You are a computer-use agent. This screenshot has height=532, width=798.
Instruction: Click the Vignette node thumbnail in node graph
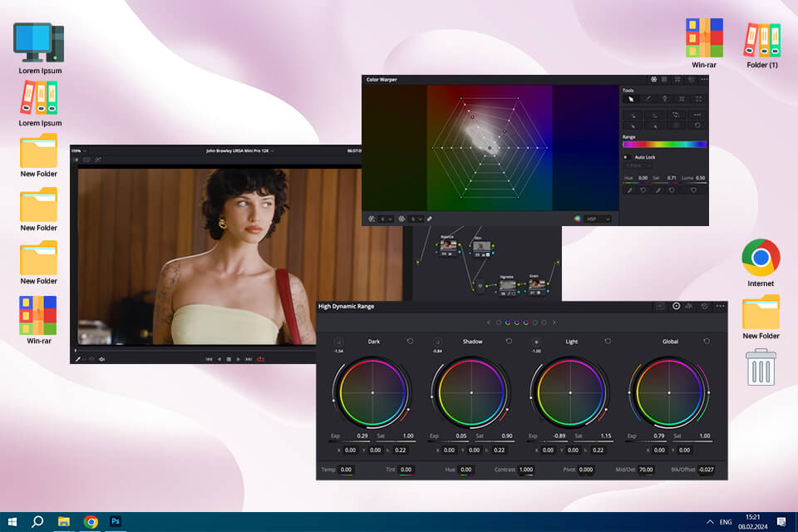point(507,286)
